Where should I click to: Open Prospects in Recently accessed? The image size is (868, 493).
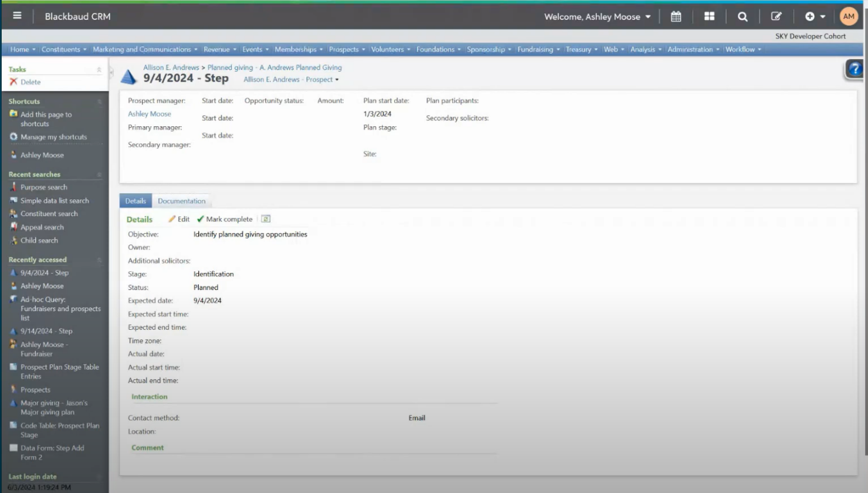tap(35, 390)
